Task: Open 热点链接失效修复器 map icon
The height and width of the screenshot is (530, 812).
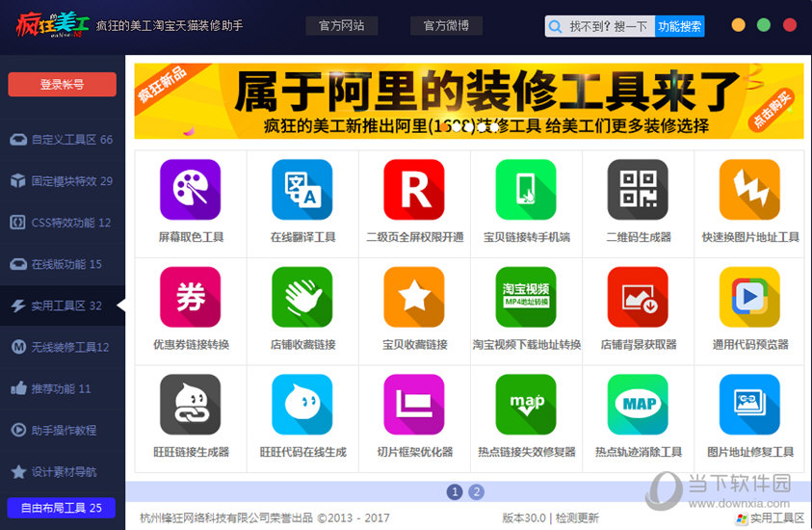Action: click(526, 404)
